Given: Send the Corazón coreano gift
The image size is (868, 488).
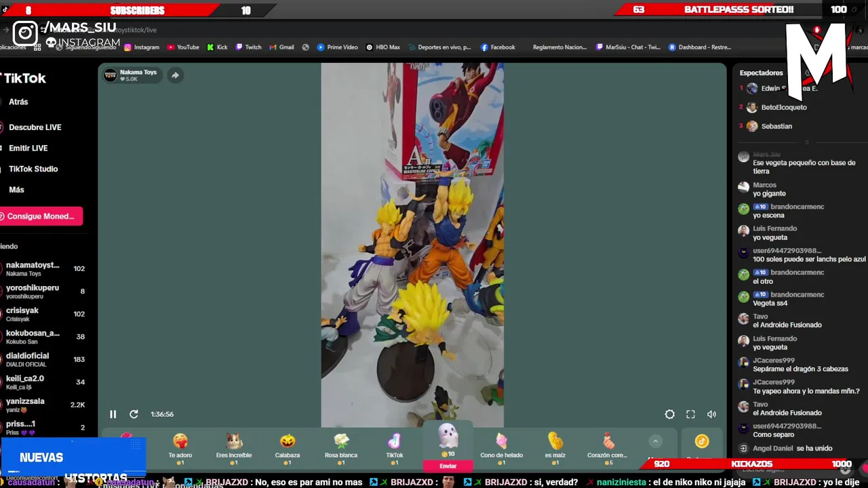Looking at the screenshot, I should click(608, 449).
